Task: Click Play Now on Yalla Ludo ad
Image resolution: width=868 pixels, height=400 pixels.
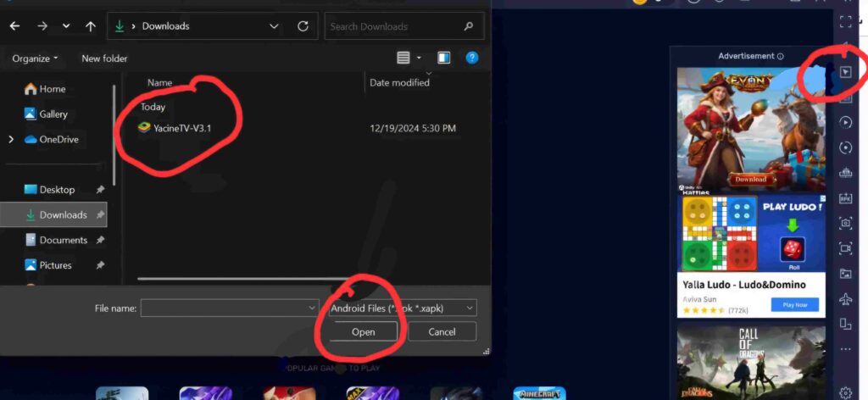Action: click(795, 305)
